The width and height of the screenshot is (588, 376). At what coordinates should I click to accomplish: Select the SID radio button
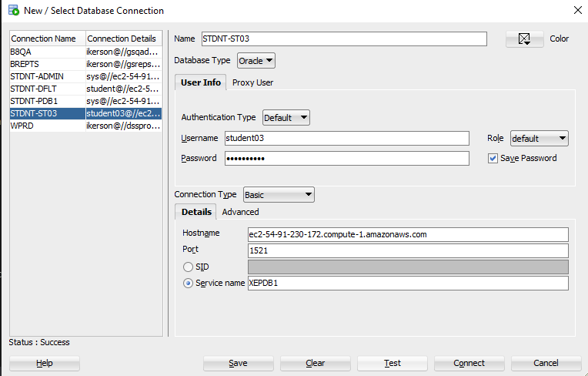pyautogui.click(x=188, y=267)
